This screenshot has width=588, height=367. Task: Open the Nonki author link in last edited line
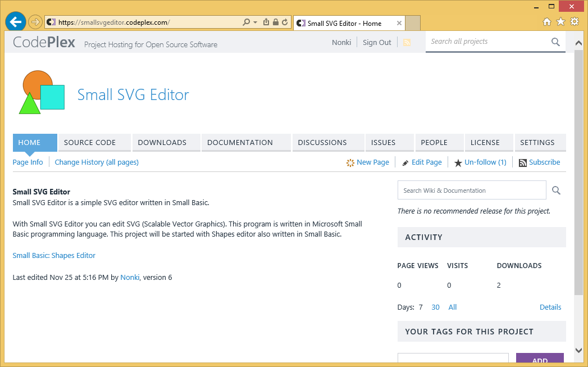click(x=130, y=277)
